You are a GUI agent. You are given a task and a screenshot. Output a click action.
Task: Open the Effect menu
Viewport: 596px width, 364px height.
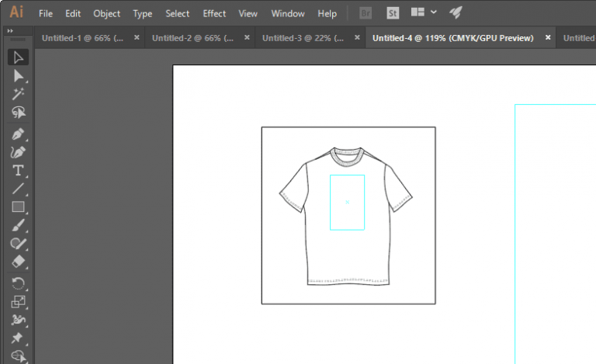point(214,14)
